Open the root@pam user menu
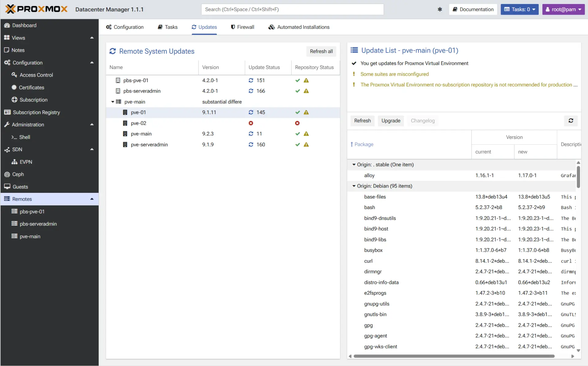The image size is (588, 366). 563,9
